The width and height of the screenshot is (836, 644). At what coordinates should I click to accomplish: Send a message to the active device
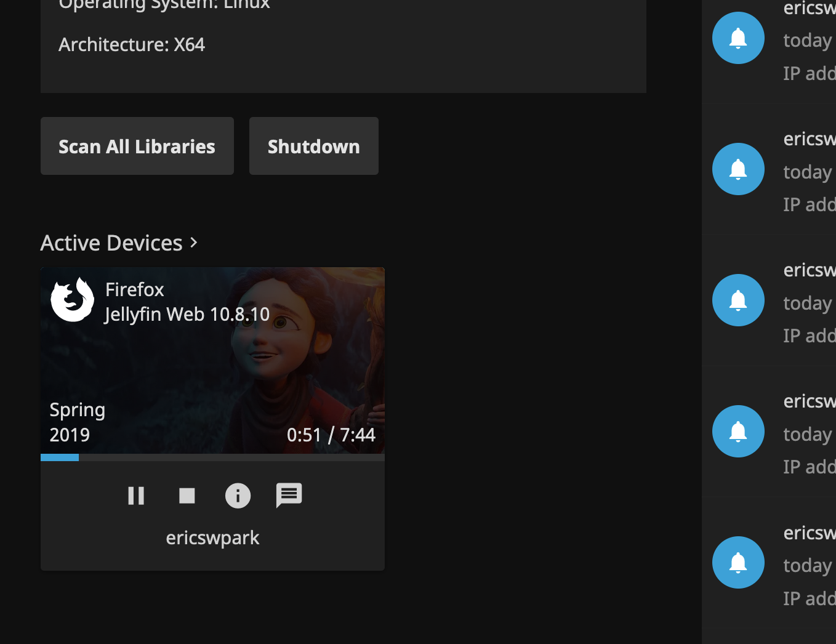click(289, 496)
